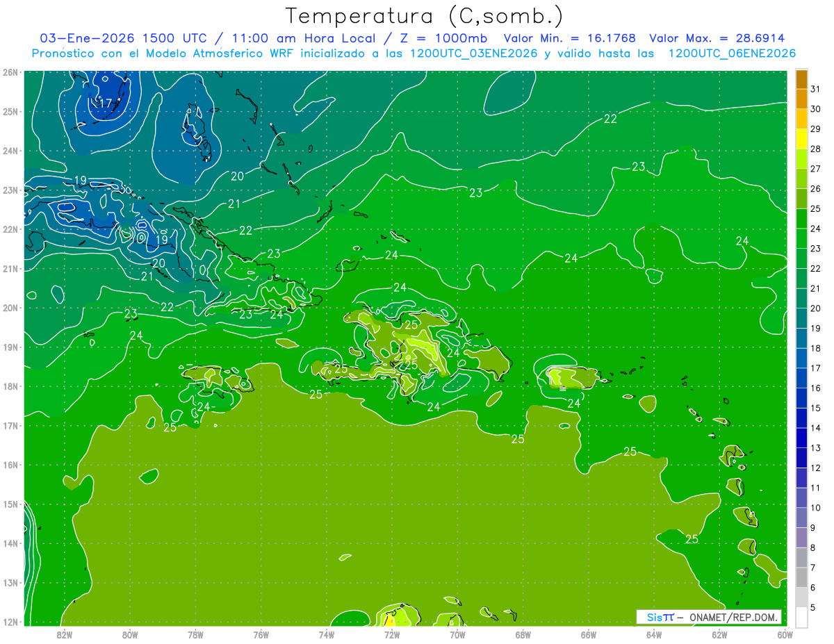Click forecast end time "1200UTC_06ENE2026"
Screen dimensions: 834x644
click(x=732, y=53)
